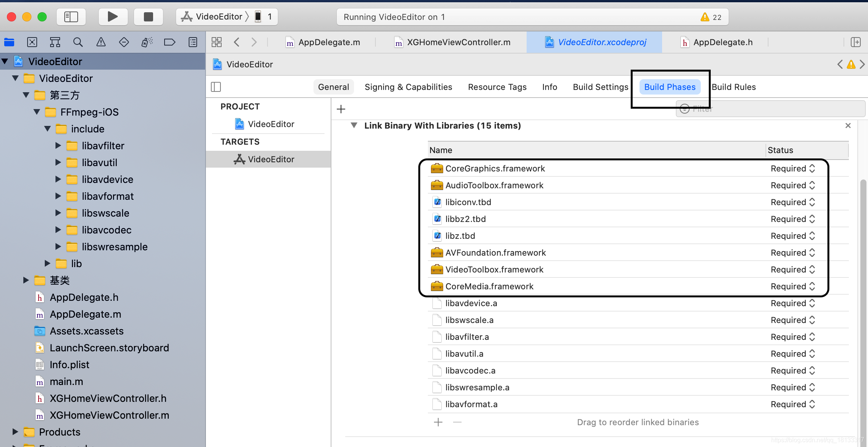Click the 22 warnings indicator

[711, 17]
